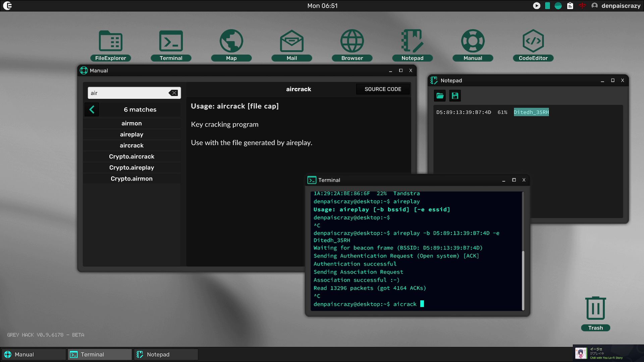Viewport: 644px width, 362px height.
Task: Open the FileExplorer desktop icon
Action: pyautogui.click(x=110, y=42)
